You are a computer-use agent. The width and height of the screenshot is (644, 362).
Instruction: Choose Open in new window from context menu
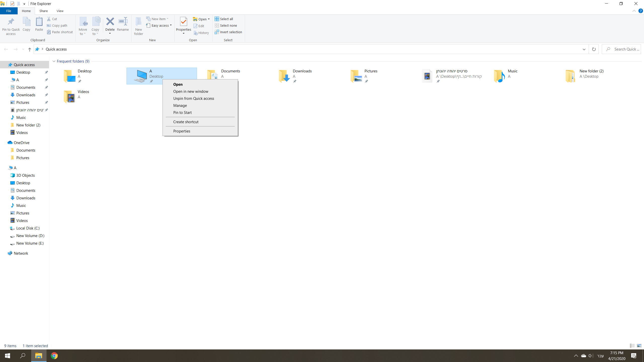pyautogui.click(x=200, y=92)
